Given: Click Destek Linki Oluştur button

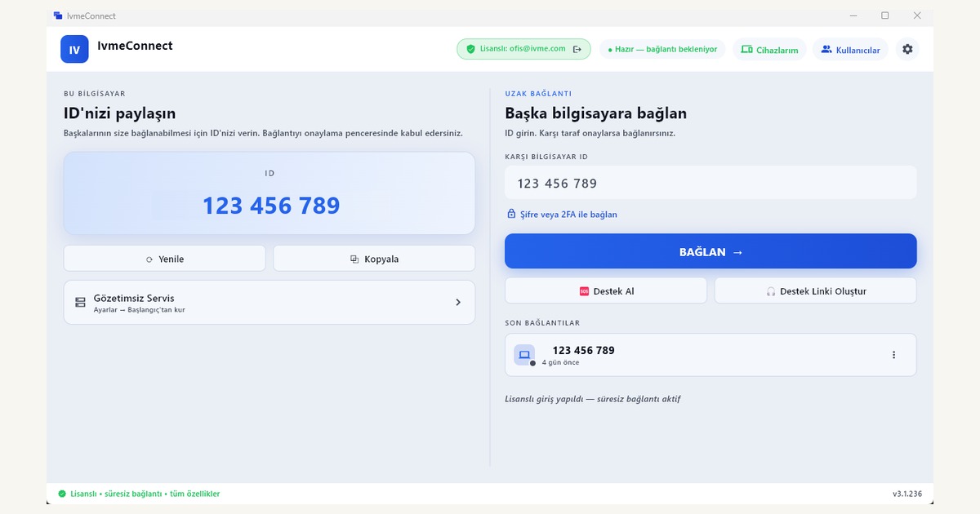Looking at the screenshot, I should 816,290.
